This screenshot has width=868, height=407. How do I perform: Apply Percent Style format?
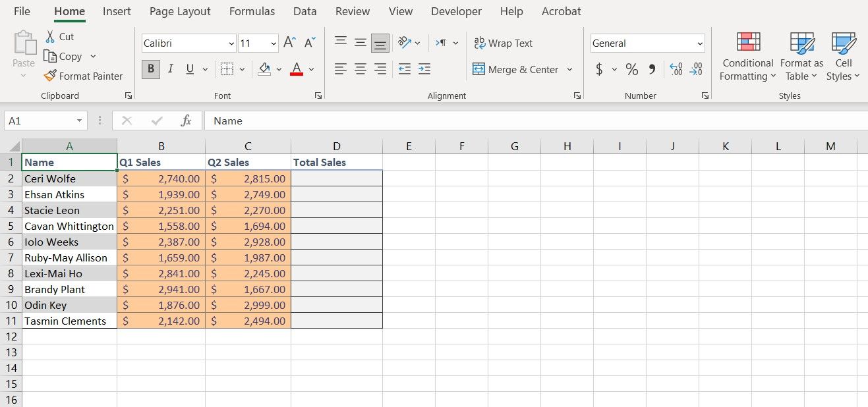click(x=632, y=68)
